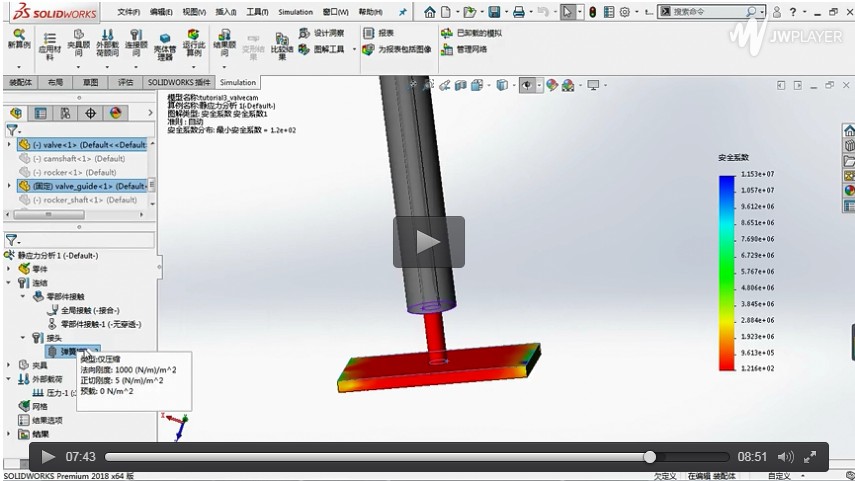
Task: Expand the 零件 (Parts) tree node
Action: (10, 269)
